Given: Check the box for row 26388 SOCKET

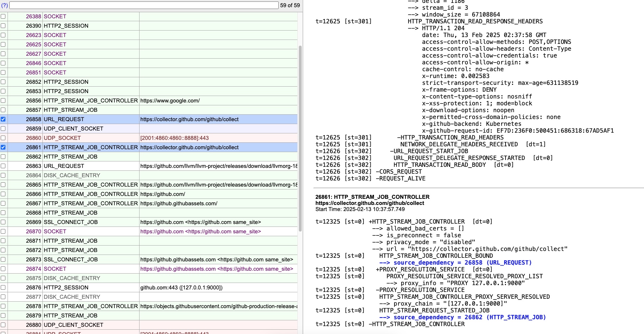Looking at the screenshot, I should (3, 17).
